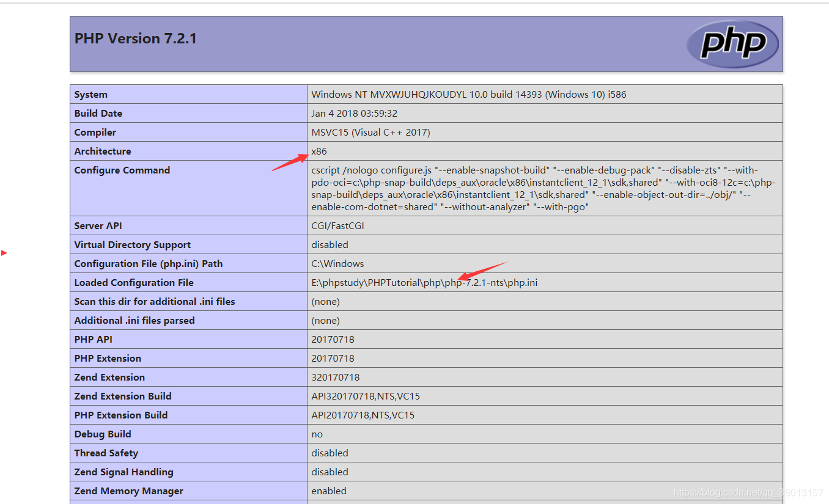Click the PHP logo image

(732, 43)
